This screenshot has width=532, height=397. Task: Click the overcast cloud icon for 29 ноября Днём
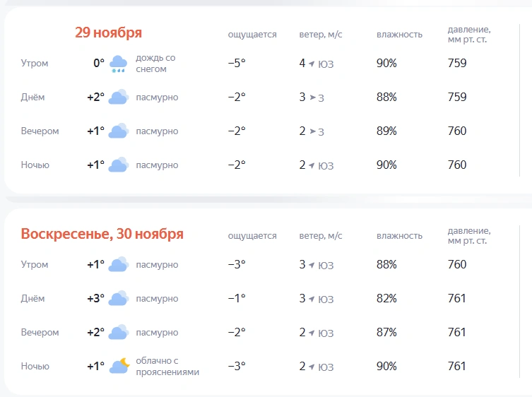119,97
